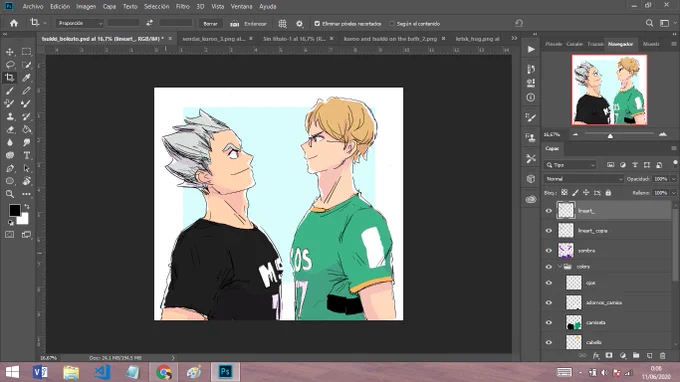This screenshot has height=382, width=680.
Task: Open the Proporción ratio dropdown
Action: (79, 23)
